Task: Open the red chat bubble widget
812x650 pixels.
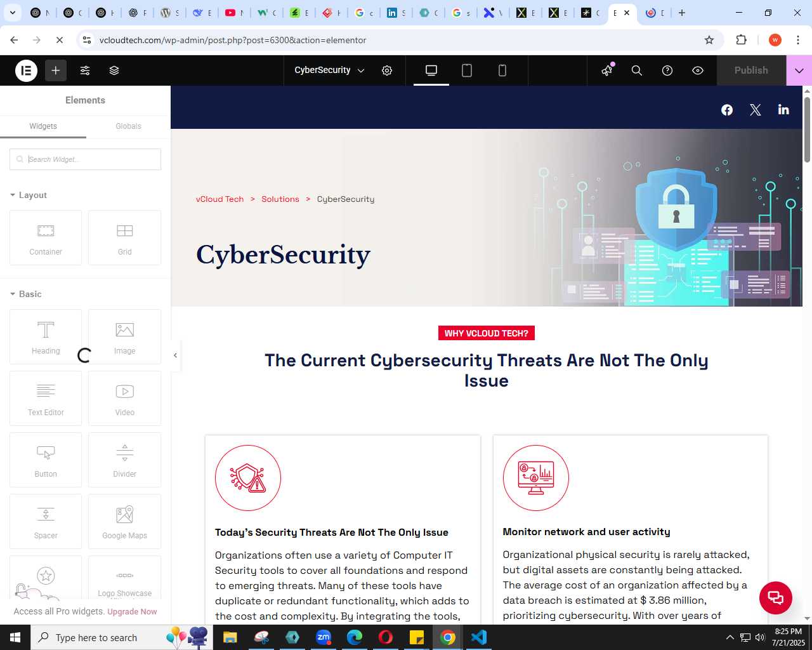Action: click(776, 598)
